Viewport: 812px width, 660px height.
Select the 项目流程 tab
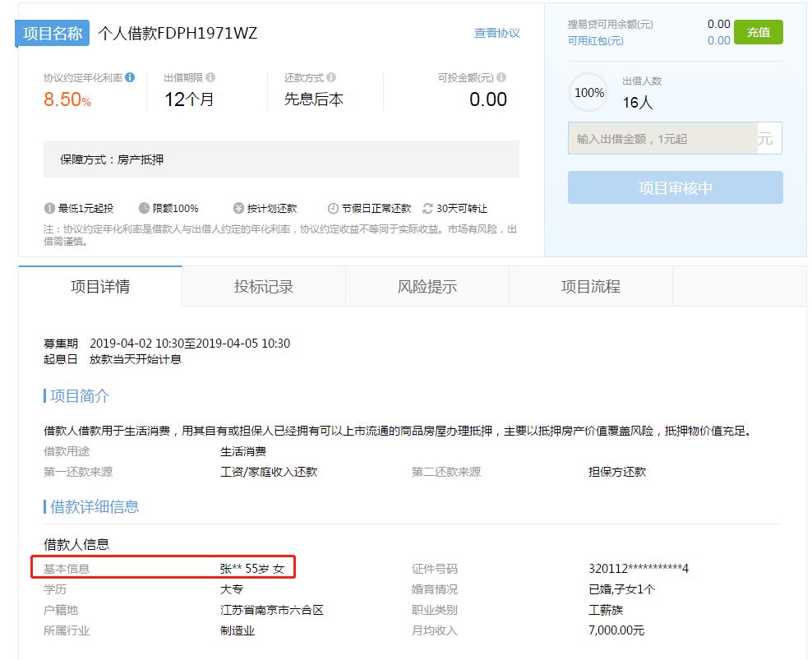point(591,287)
